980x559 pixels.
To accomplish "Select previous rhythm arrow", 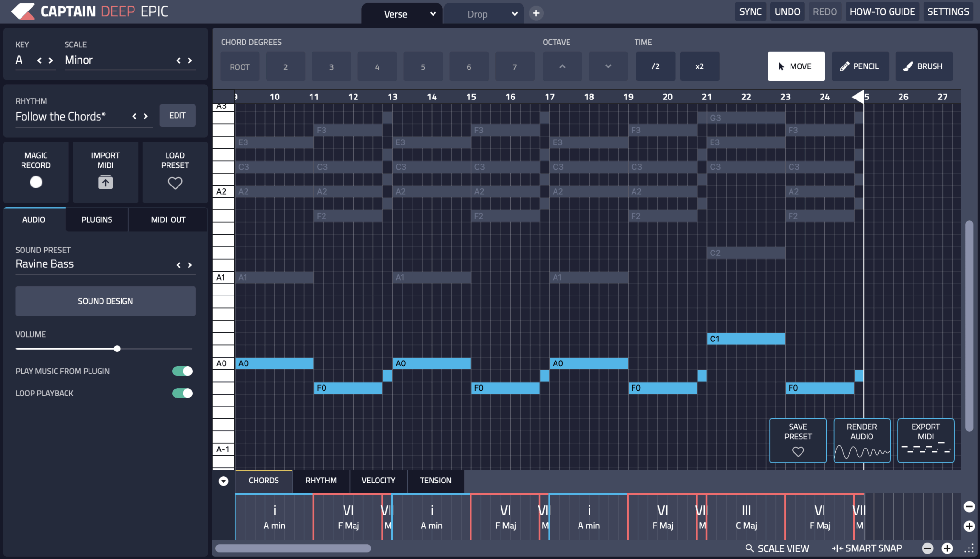I will pyautogui.click(x=134, y=116).
